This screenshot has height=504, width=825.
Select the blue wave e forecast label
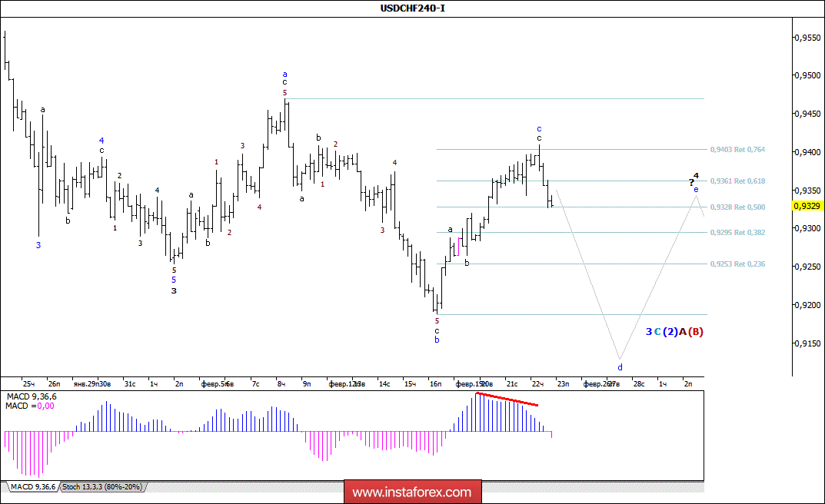click(x=696, y=189)
